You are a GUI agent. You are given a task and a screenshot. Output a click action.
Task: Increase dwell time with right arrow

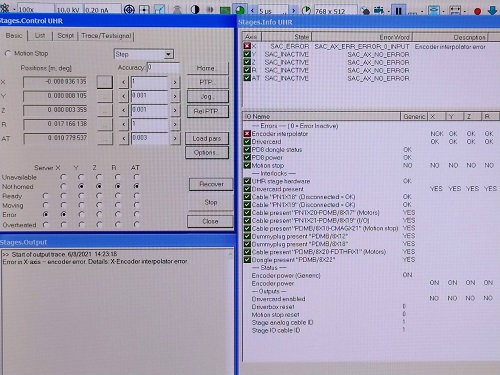294,11
